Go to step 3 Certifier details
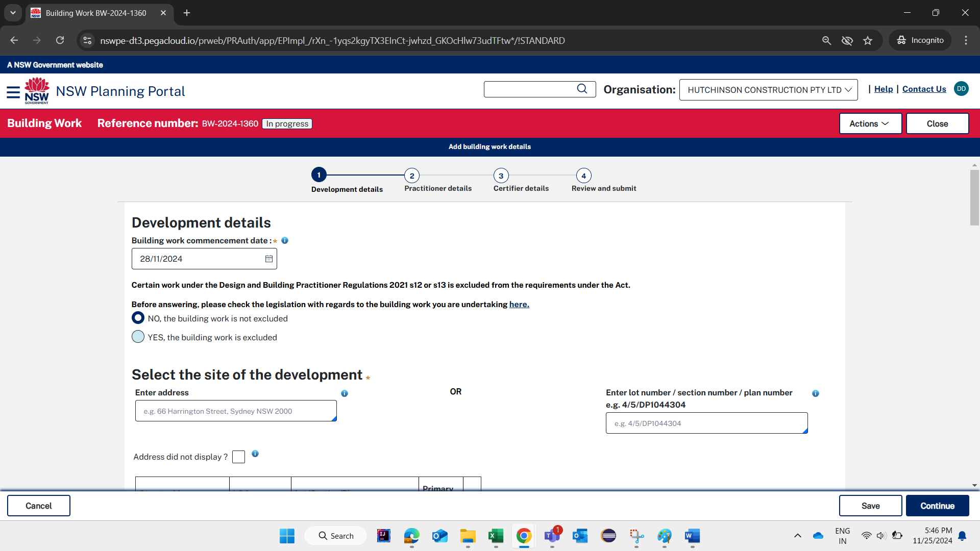 tap(501, 176)
